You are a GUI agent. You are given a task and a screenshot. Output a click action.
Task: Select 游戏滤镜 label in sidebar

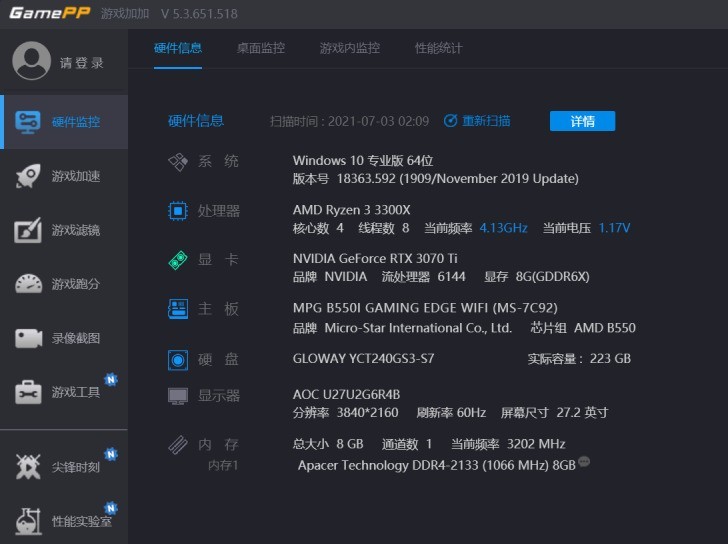[x=76, y=230]
